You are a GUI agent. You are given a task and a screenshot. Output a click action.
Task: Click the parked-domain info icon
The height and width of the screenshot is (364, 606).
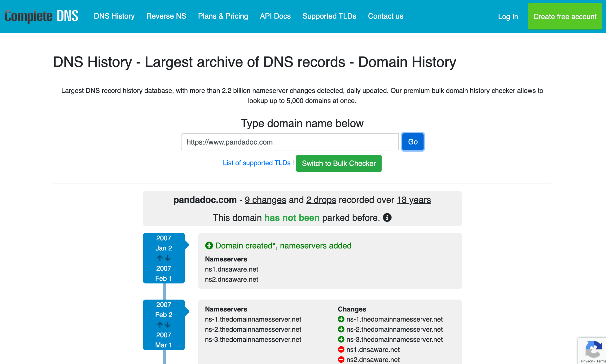(387, 218)
